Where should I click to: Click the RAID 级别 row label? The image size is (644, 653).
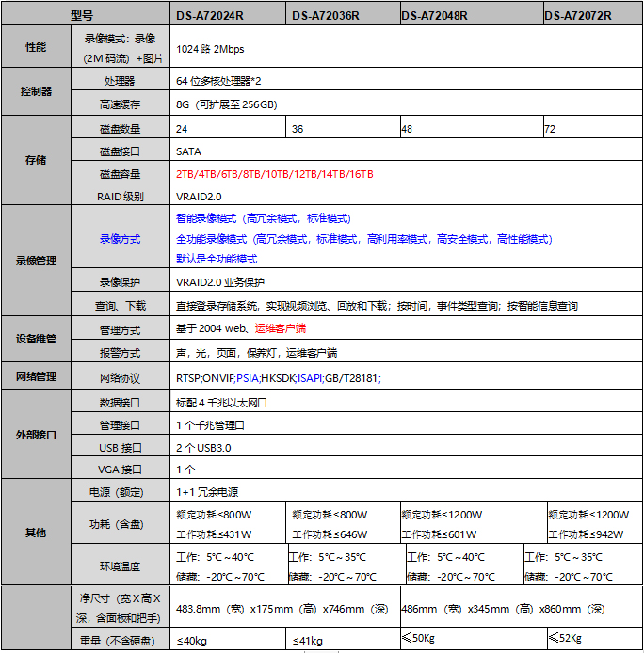(x=121, y=197)
